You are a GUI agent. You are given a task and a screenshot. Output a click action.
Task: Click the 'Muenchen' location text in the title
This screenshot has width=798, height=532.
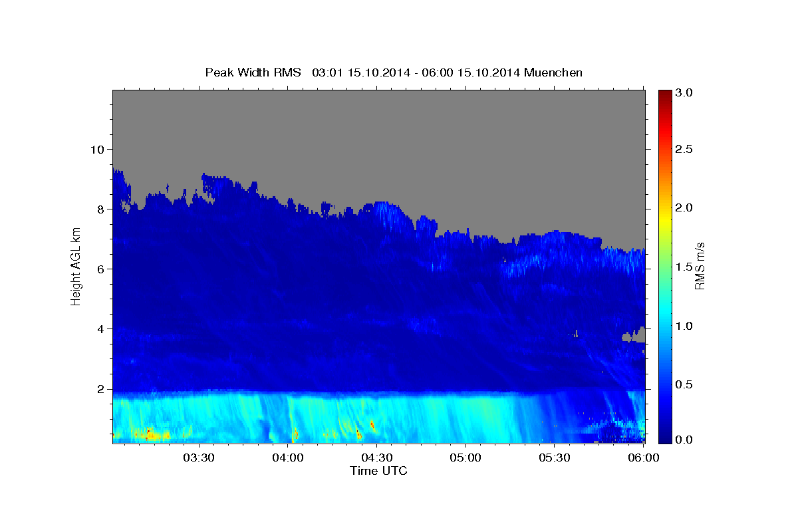click(553, 72)
